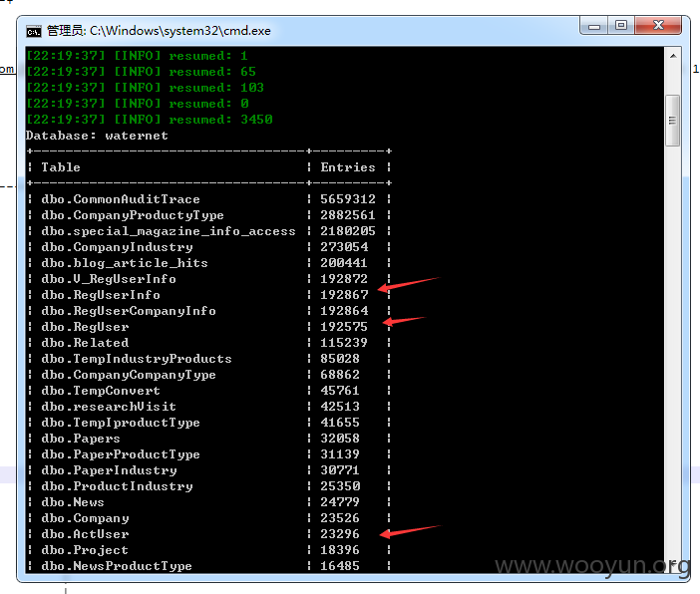Click the 'Table' column header
Screen dimensions: 700x594
61,167
